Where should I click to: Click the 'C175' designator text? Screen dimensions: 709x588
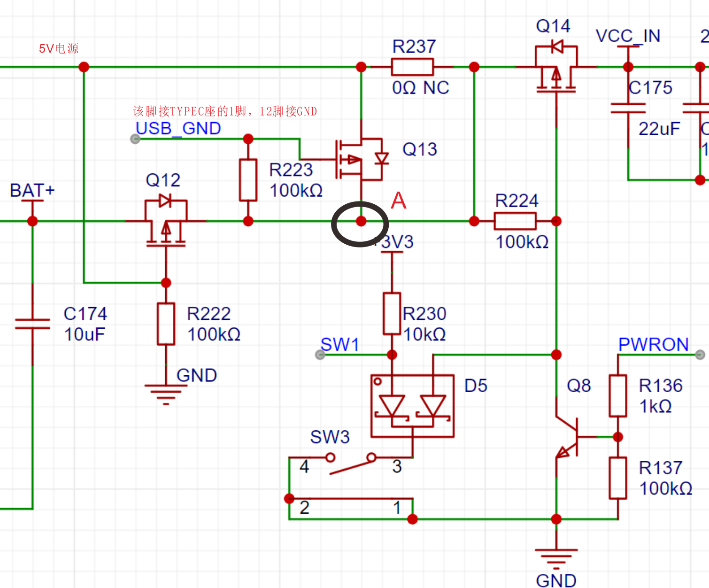650,87
